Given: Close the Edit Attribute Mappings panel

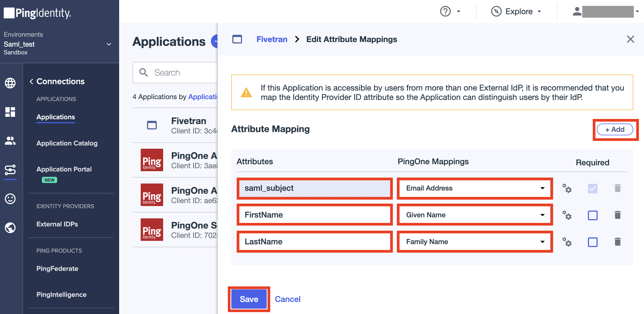Looking at the screenshot, I should [631, 39].
